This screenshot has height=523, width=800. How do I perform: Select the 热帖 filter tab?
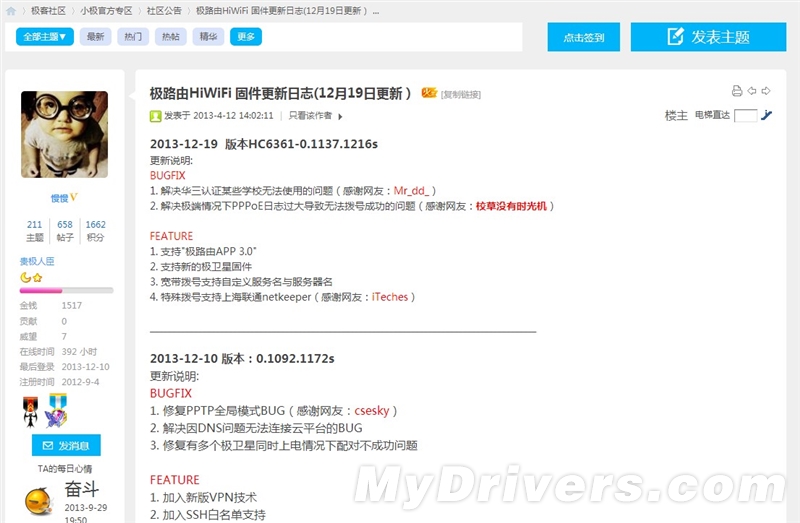point(171,37)
